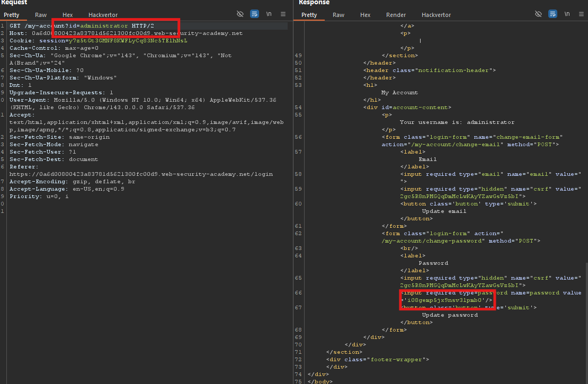Toggle word wrap icon in Response panel

553,14
